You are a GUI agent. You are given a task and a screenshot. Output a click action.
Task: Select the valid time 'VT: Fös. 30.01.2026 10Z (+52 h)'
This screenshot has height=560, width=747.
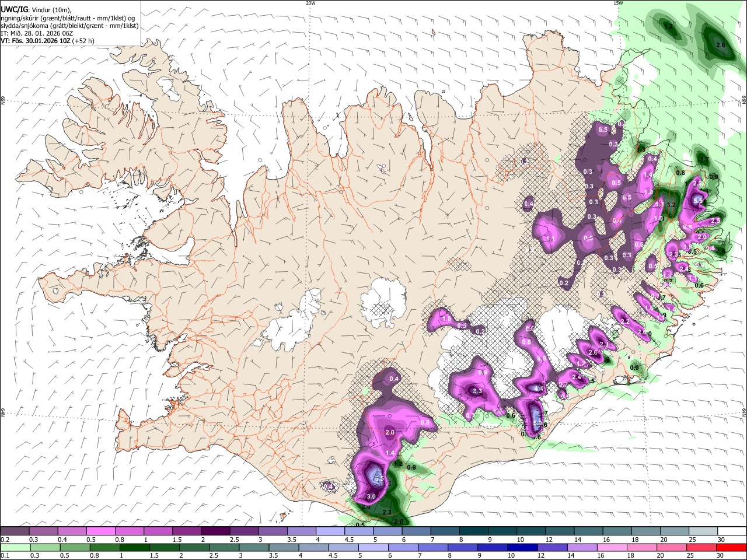47,41
